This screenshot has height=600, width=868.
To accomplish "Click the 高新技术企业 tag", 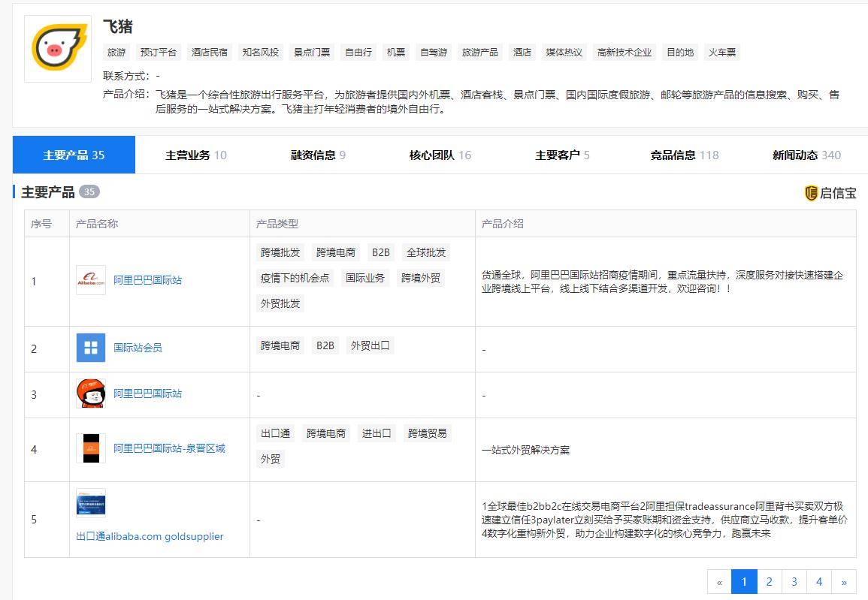I will click(625, 53).
